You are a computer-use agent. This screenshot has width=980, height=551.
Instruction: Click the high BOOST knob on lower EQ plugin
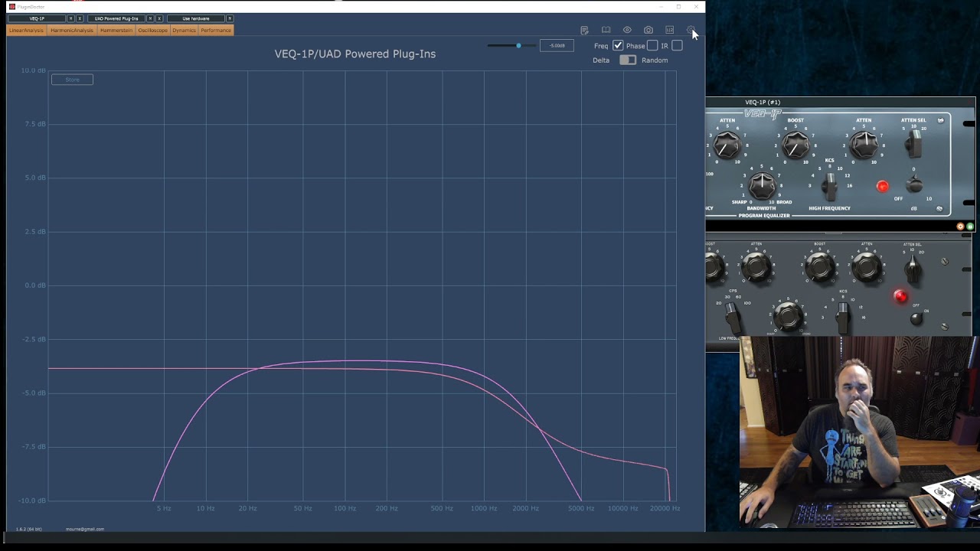coord(819,267)
